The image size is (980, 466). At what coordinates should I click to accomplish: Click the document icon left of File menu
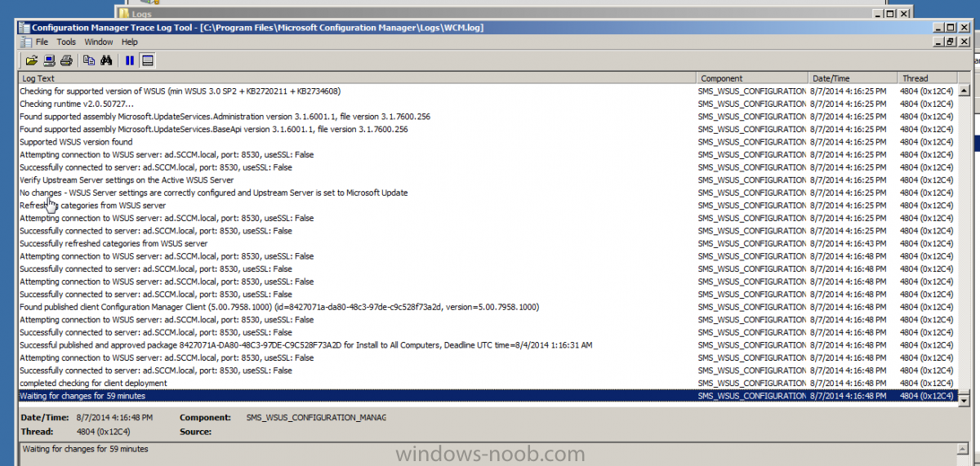pos(26,42)
